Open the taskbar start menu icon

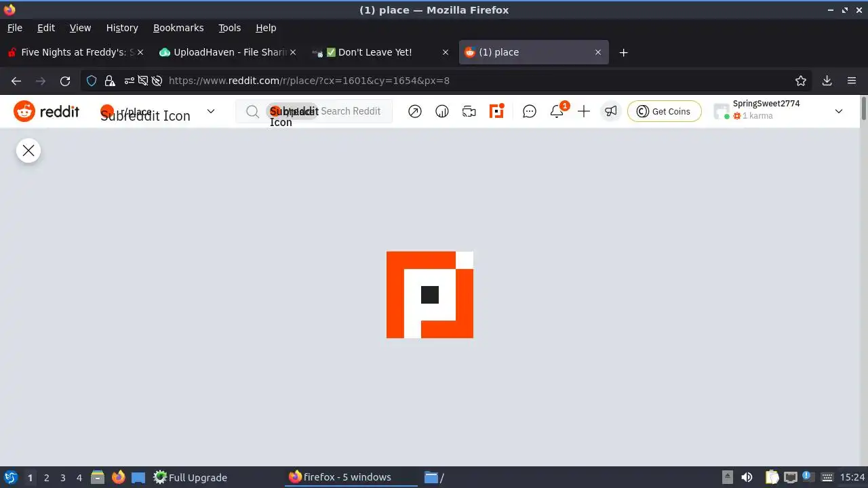pyautogui.click(x=10, y=477)
